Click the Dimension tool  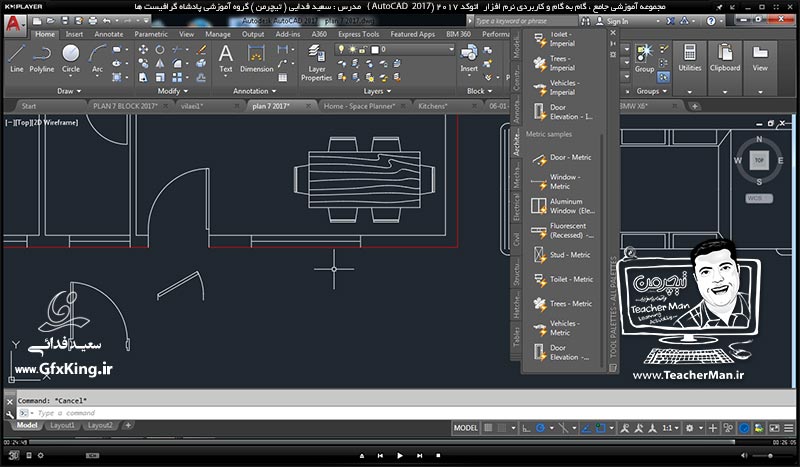click(x=257, y=58)
